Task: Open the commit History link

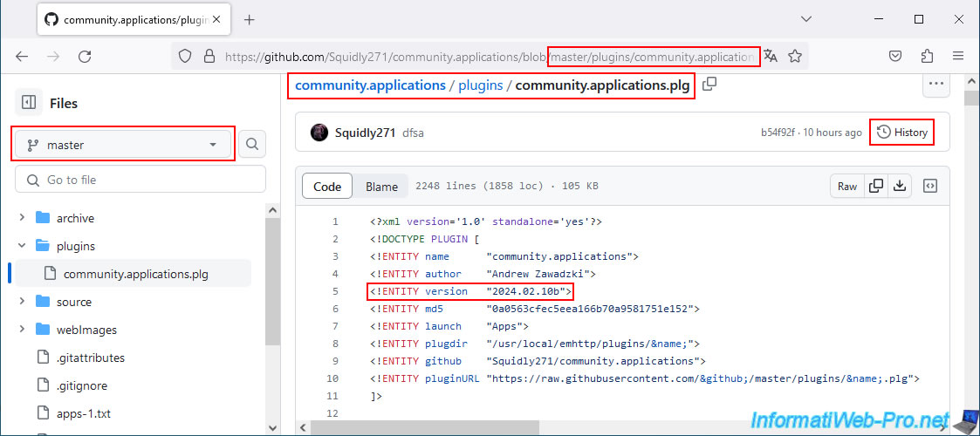Action: [901, 133]
